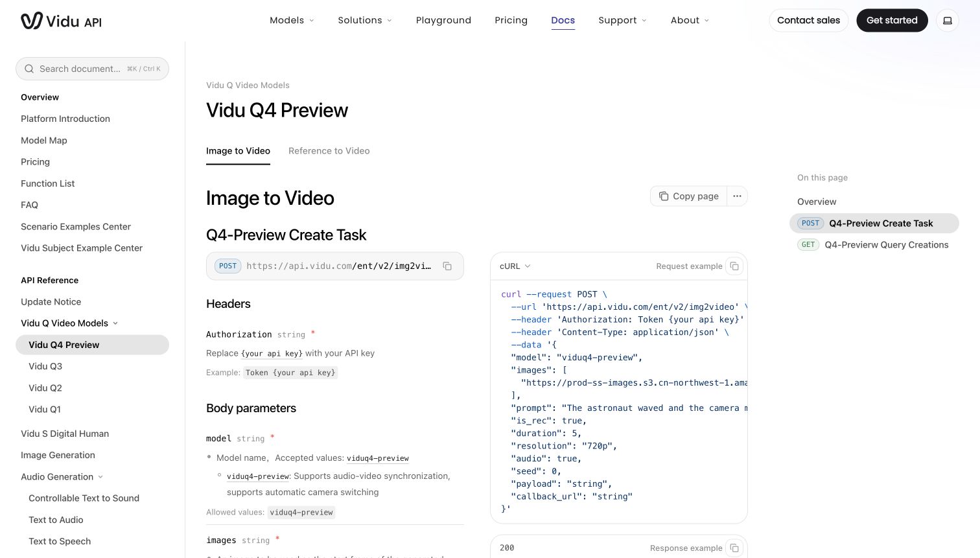Open Controllable Text to Sound page

[84, 498]
